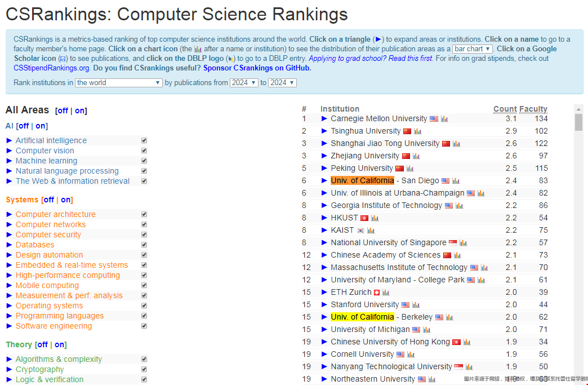Viewport: 588px width, 385px height.
Task: Open the 'bar chart' type dropdown
Action: pos(472,49)
